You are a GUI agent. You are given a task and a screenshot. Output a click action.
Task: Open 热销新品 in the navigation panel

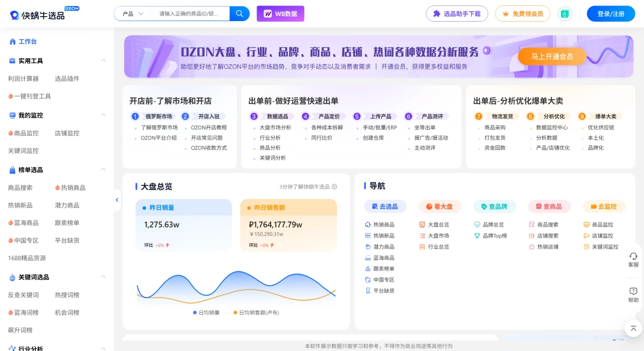click(x=380, y=236)
